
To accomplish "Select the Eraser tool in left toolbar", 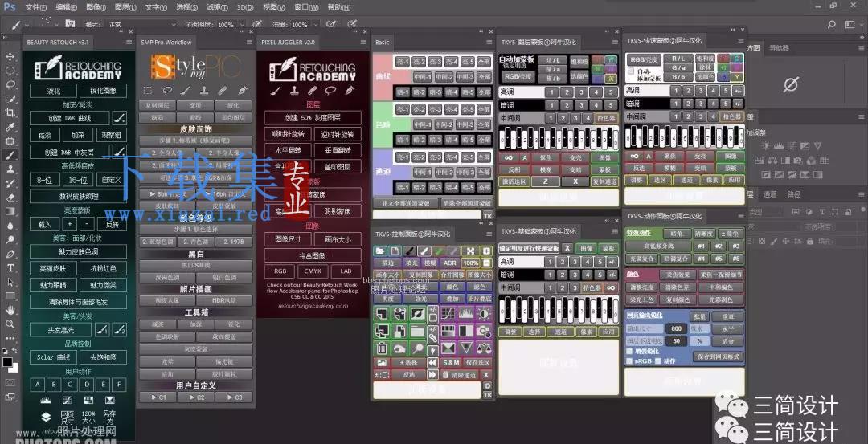I will click(10, 198).
